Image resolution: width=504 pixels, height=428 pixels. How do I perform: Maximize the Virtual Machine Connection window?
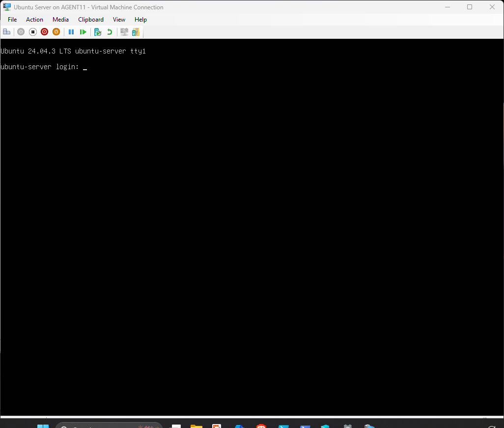tap(470, 7)
